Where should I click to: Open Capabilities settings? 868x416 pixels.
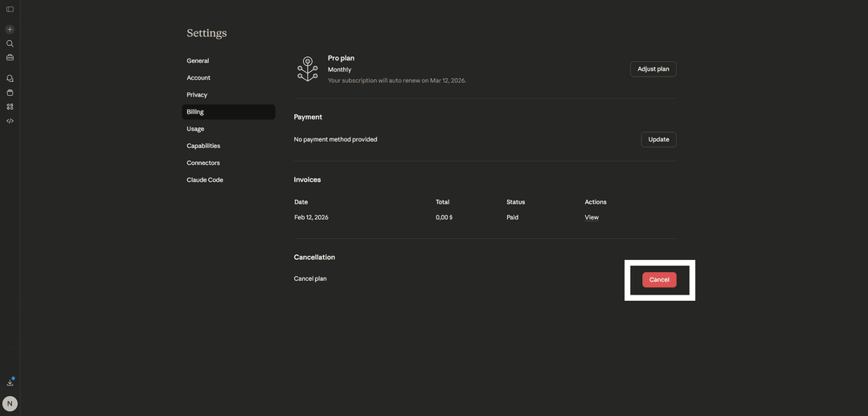[203, 146]
